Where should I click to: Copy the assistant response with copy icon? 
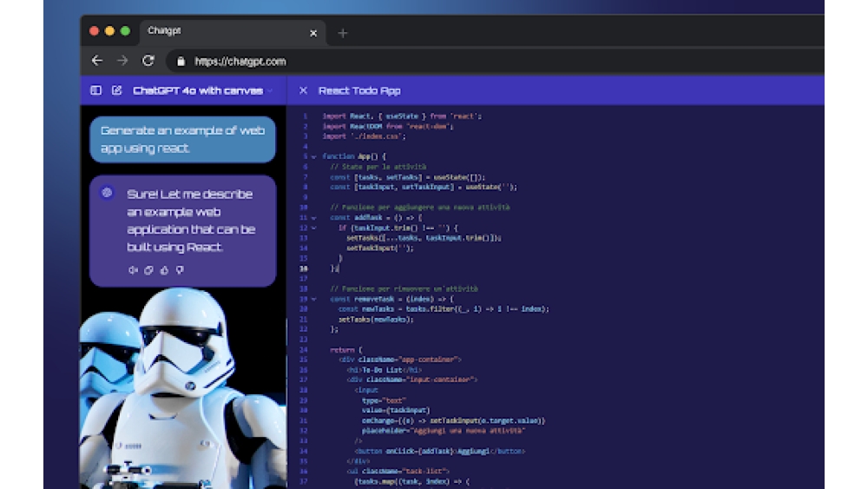[x=148, y=270]
